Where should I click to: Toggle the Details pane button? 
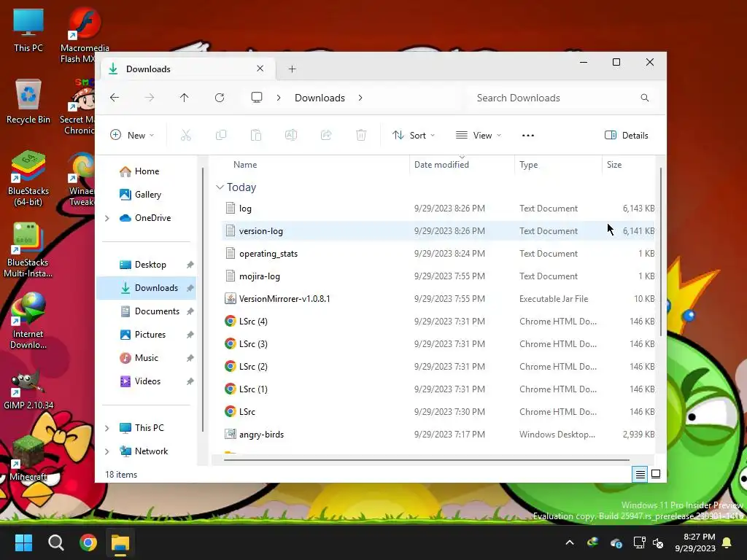pos(626,135)
